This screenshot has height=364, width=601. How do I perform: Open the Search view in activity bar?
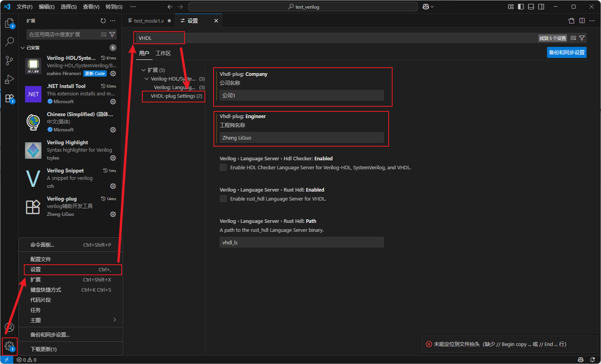pos(9,41)
